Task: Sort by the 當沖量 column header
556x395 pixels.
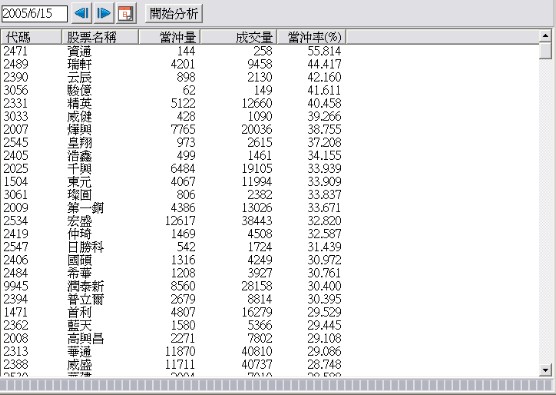Action: click(x=169, y=37)
